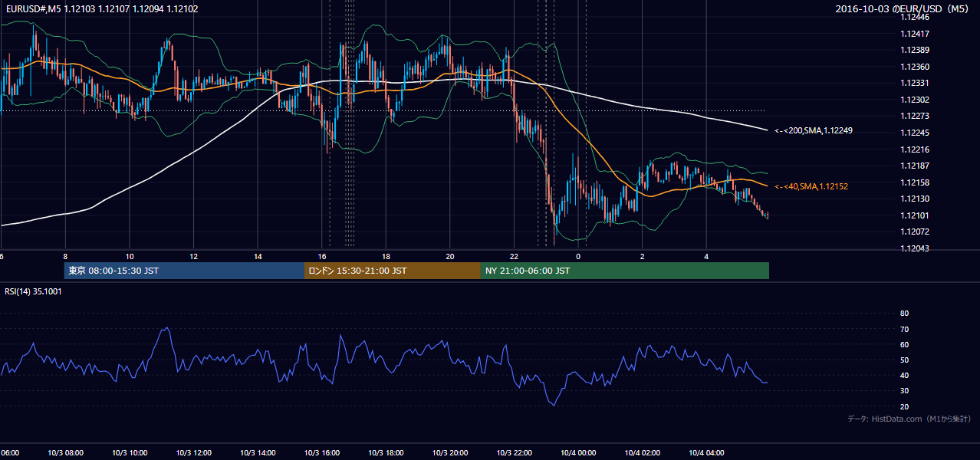The height and width of the screenshot is (460, 980).
Task: Click hour tick 14 below the price chart
Action: pos(258,257)
